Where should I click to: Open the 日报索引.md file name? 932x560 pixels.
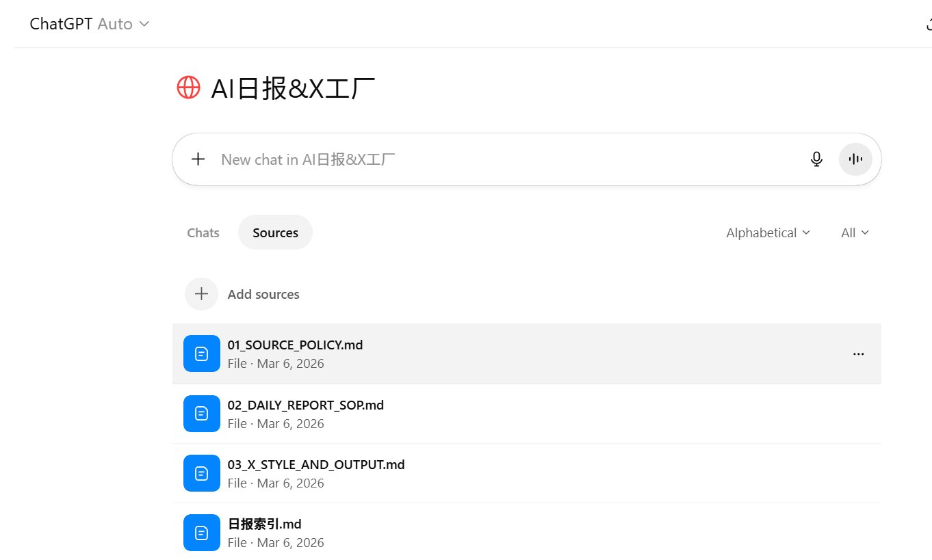[x=264, y=524]
